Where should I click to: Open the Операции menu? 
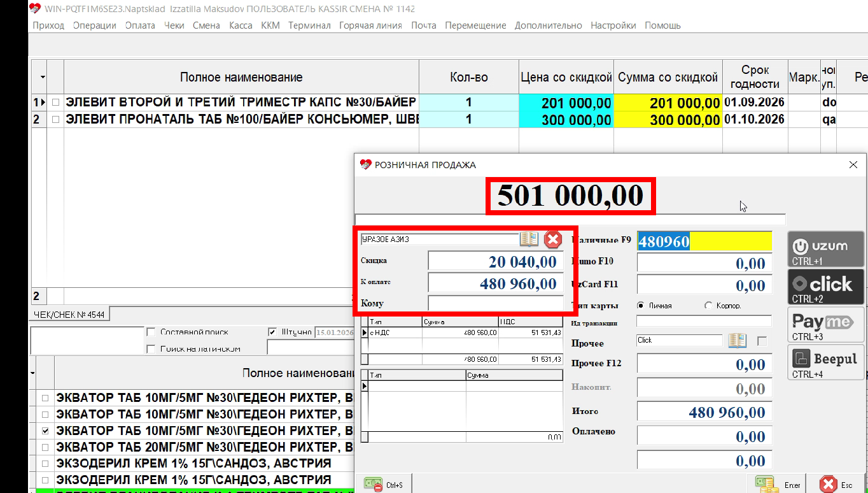pyautogui.click(x=95, y=25)
